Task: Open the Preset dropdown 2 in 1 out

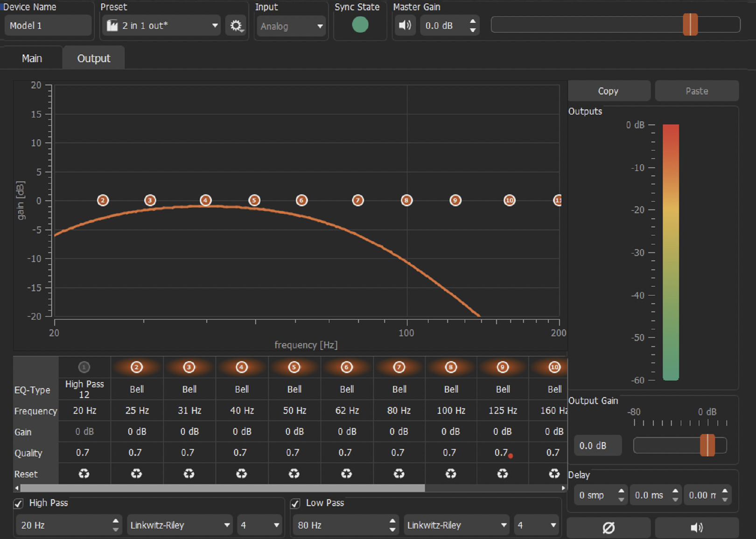Action: pos(161,26)
